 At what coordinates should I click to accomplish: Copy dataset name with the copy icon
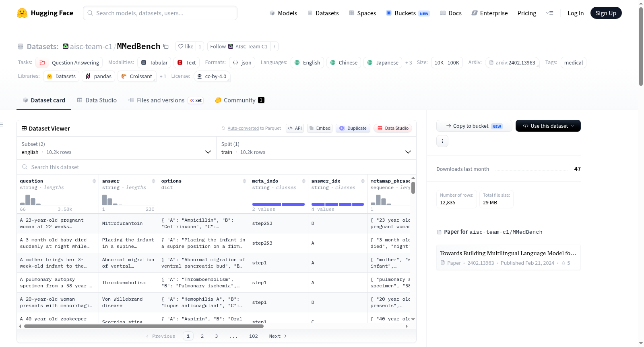pyautogui.click(x=166, y=46)
